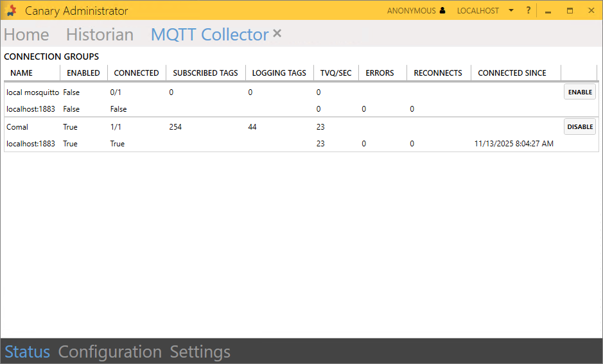Open the Configuration view at bottom
This screenshot has width=603, height=364.
pyautogui.click(x=110, y=352)
